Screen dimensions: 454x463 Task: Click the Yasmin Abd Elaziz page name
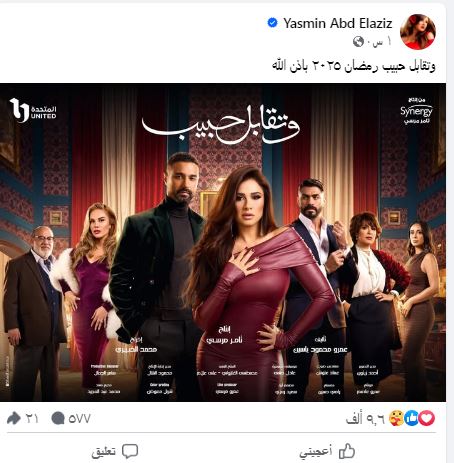coord(337,23)
